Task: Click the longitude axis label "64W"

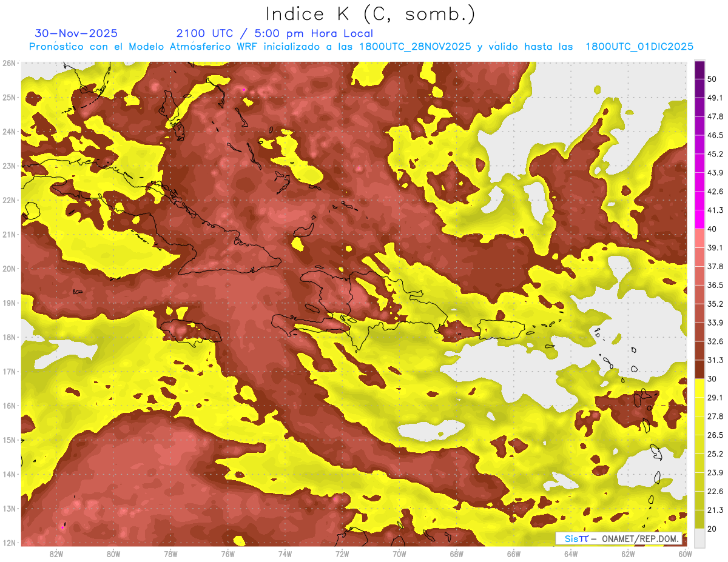Action: coord(570,554)
